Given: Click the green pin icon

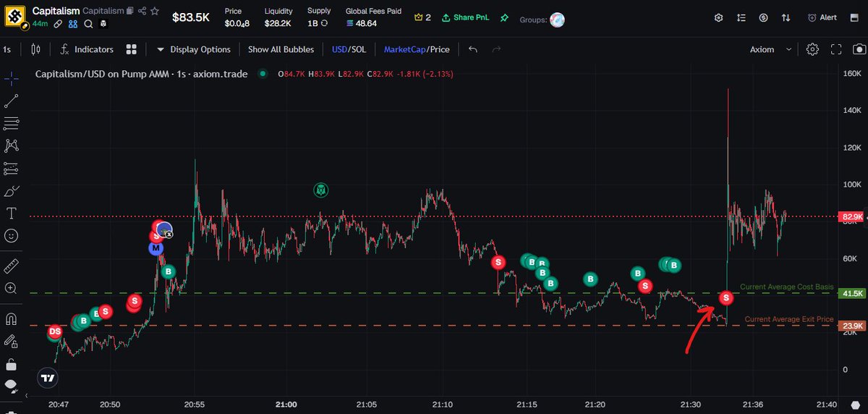Looking at the screenshot, I should [x=503, y=17].
